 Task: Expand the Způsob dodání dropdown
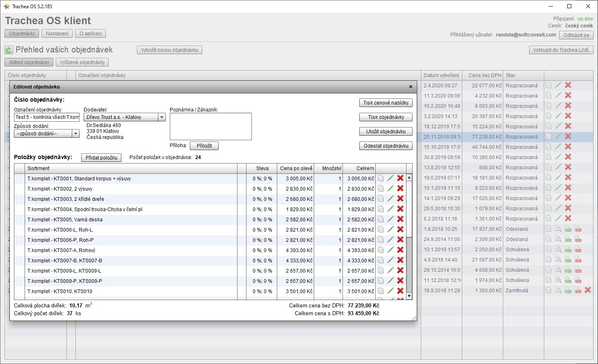pos(75,134)
